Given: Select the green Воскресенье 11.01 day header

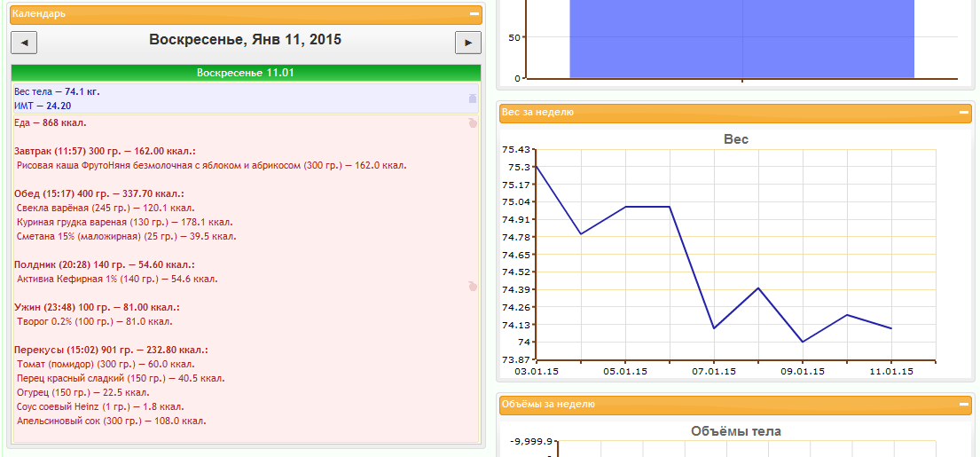Looking at the screenshot, I should 246,73.
